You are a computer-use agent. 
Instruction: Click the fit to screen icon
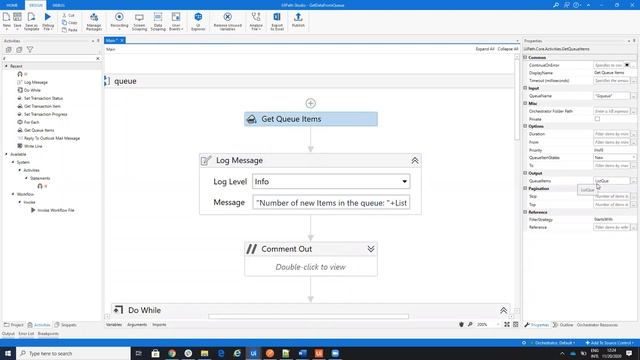(507, 324)
